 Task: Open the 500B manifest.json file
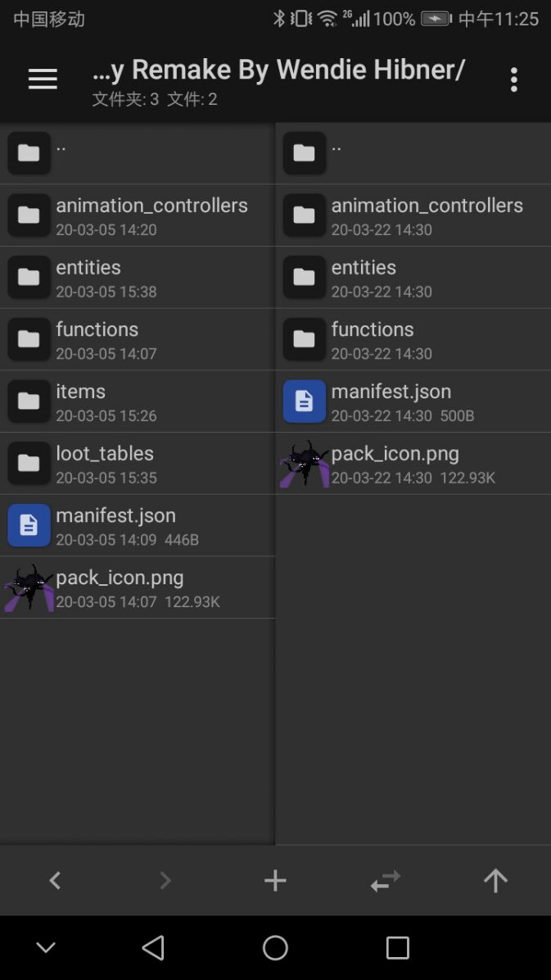(413, 402)
